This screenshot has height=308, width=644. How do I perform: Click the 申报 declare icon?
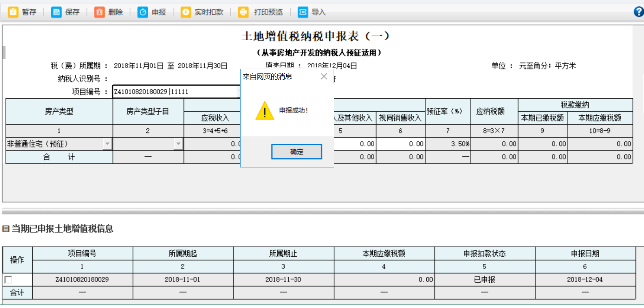point(143,12)
